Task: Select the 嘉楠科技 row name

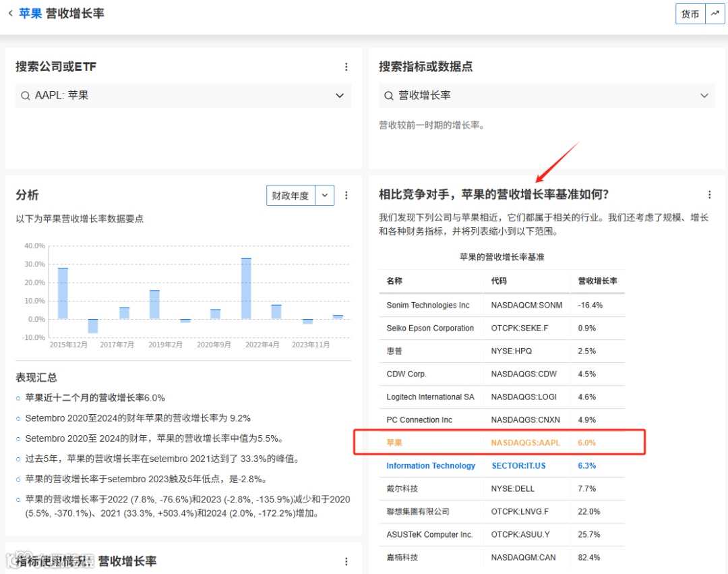Action: click(x=402, y=558)
